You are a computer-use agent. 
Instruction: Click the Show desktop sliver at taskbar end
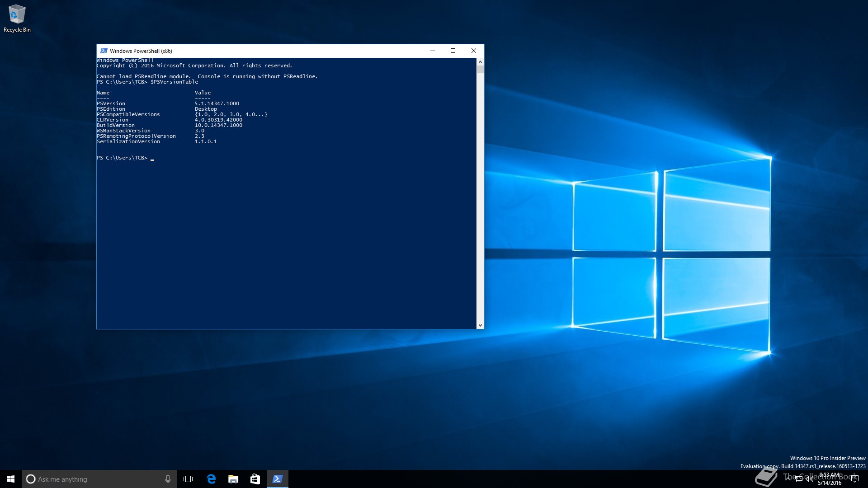(x=866, y=479)
